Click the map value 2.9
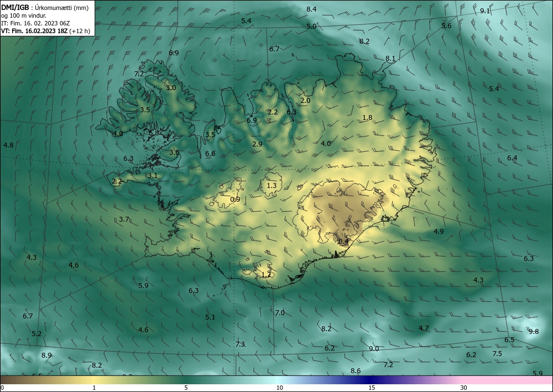This screenshot has width=553, height=392. pyautogui.click(x=258, y=144)
